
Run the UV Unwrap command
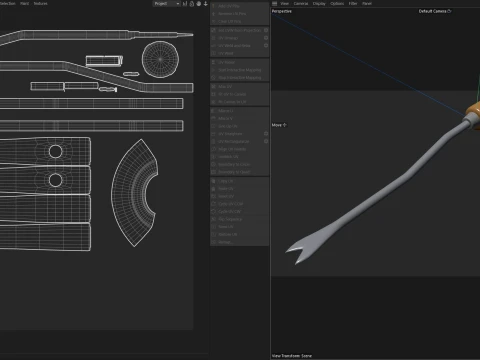237,38
